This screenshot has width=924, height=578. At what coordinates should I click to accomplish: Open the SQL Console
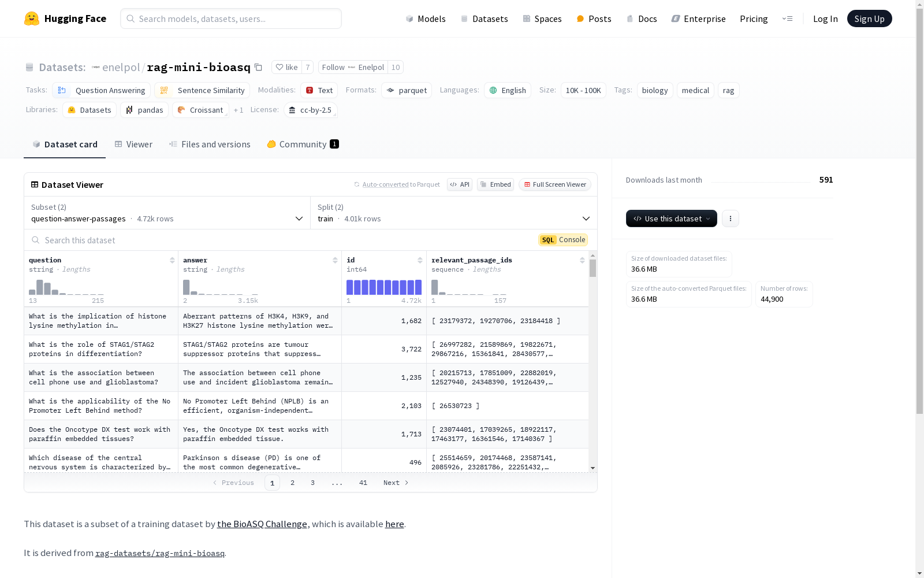(563, 240)
